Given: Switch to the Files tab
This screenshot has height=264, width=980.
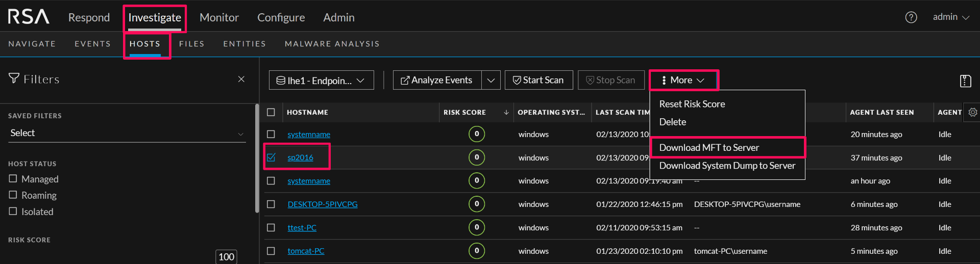Looking at the screenshot, I should (191, 44).
